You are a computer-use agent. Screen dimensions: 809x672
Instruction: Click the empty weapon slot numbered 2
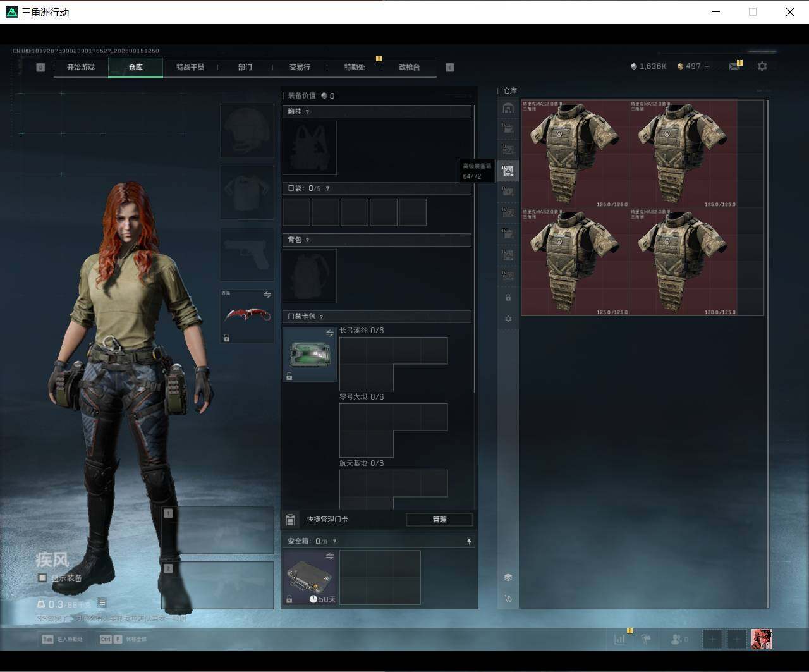pos(217,585)
